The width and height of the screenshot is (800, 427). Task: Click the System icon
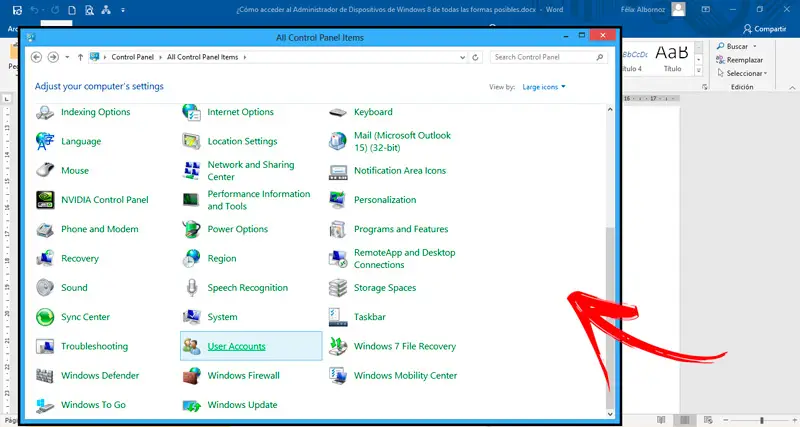(191, 317)
